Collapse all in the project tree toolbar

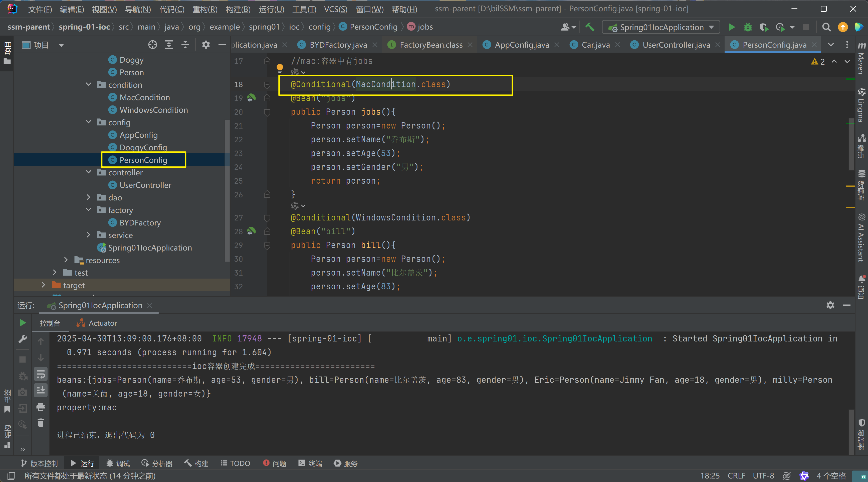[x=185, y=45]
